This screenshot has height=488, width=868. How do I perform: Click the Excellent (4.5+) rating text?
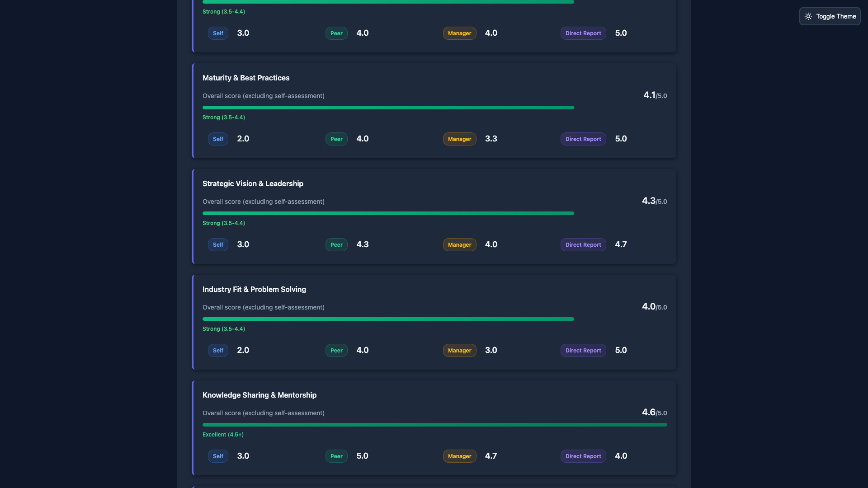[x=222, y=435]
